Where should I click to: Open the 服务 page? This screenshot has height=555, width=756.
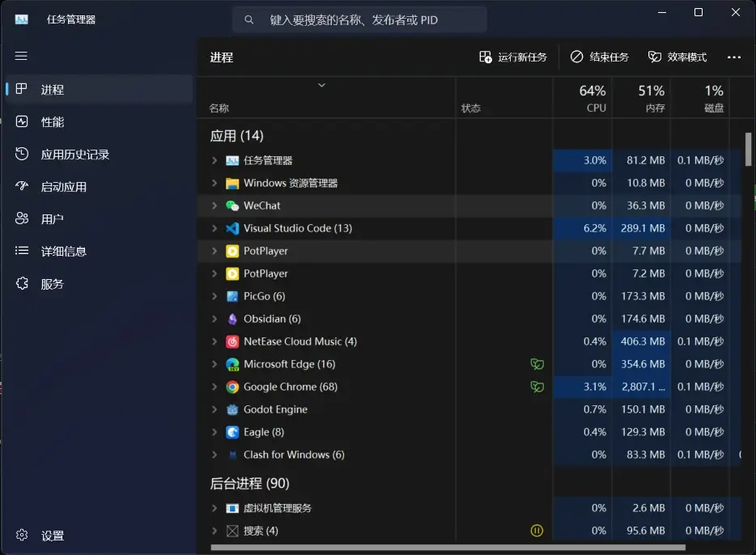click(99, 284)
